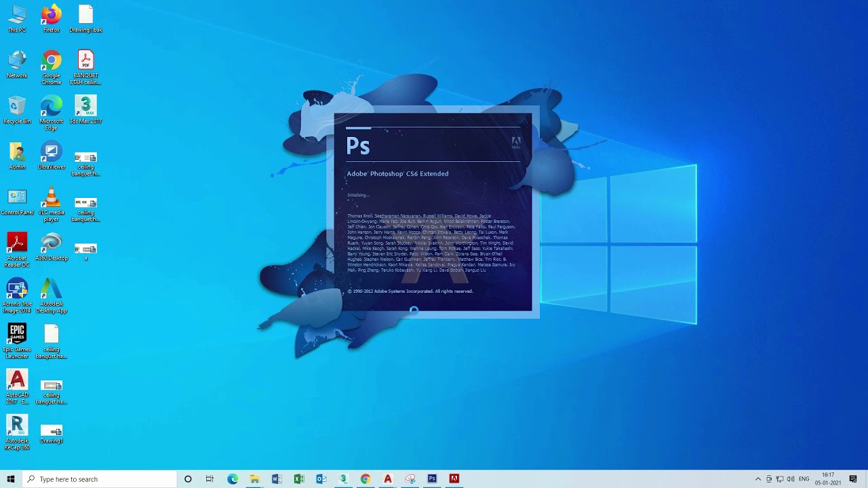The image size is (868, 488).
Task: Switch to Edge in the taskbar
Action: [x=233, y=479]
